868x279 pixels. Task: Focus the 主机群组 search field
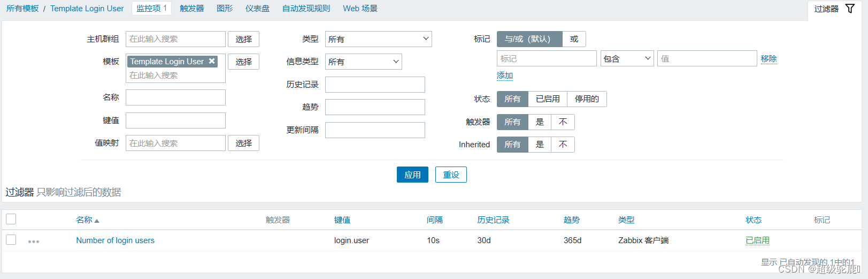(x=175, y=39)
